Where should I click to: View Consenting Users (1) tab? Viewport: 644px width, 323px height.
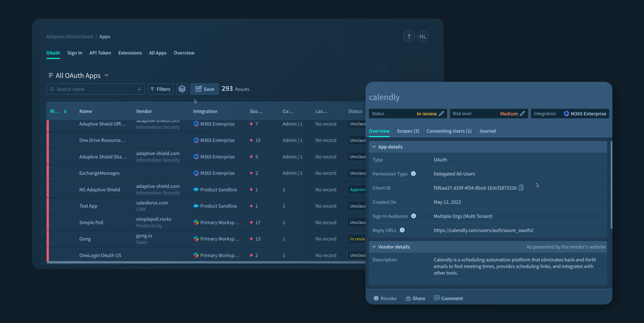pyautogui.click(x=449, y=131)
